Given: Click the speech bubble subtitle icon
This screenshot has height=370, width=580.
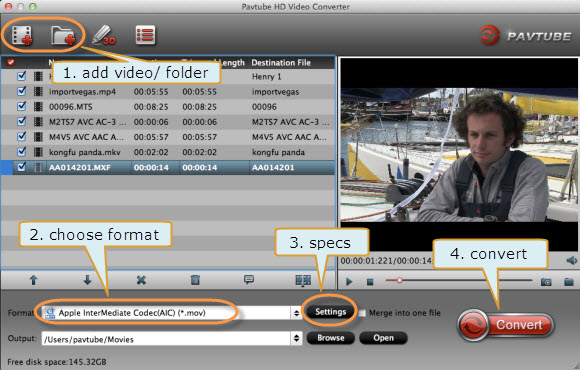Looking at the screenshot, I should [249, 279].
